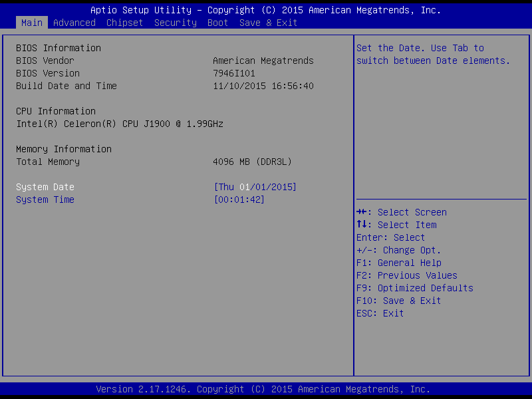The image size is (532, 399).
Task: Switch to Save & Exit tab
Action: tap(268, 23)
